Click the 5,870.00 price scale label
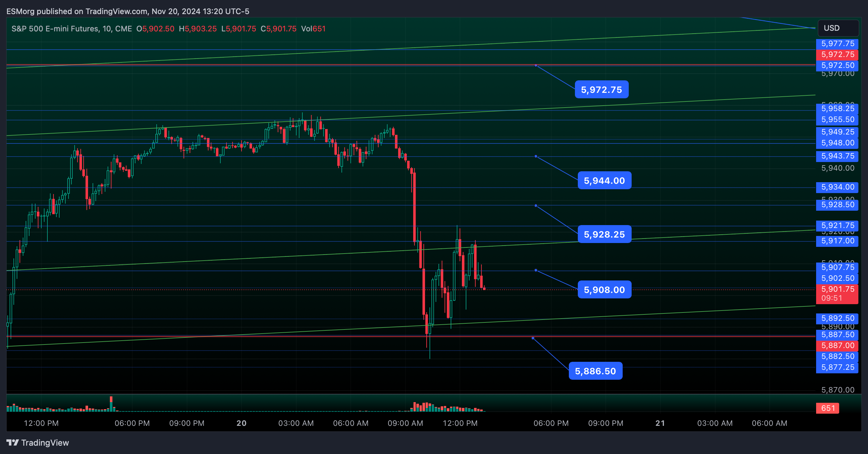868x454 pixels. 838,390
